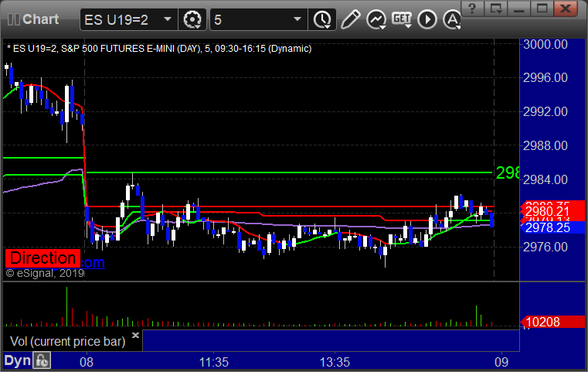
Task: Open the time template clock menu
Action: (322, 19)
